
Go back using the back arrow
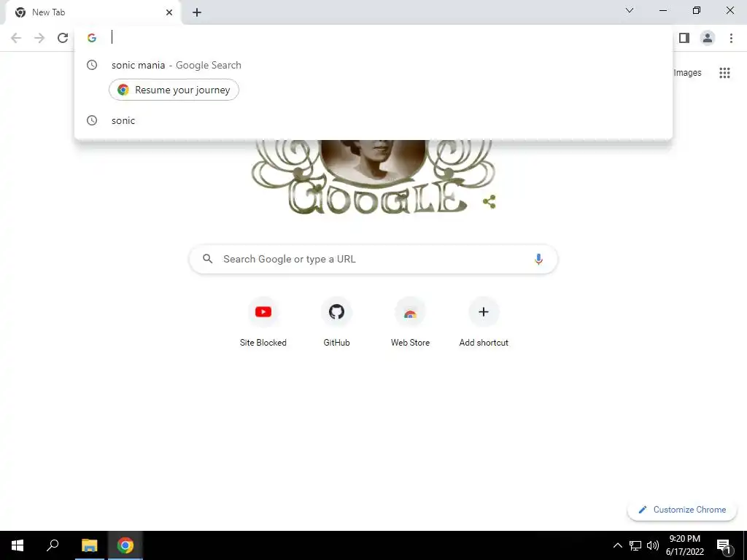16,38
